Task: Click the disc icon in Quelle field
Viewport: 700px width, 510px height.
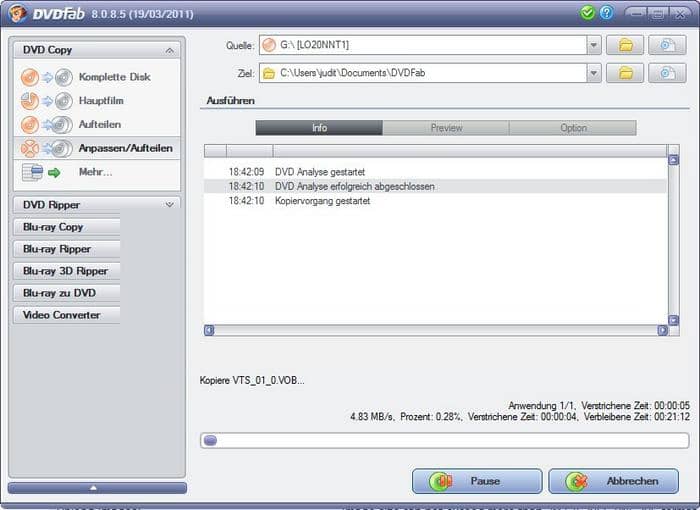Action: (269, 45)
